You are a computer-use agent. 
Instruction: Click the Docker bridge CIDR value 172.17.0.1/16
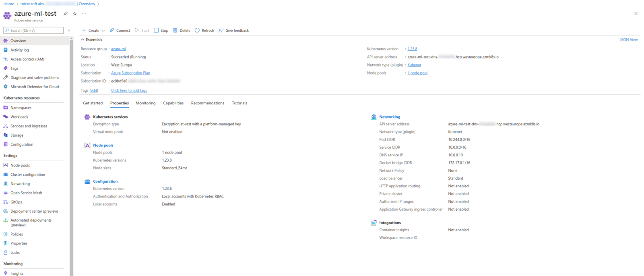pyautogui.click(x=459, y=163)
